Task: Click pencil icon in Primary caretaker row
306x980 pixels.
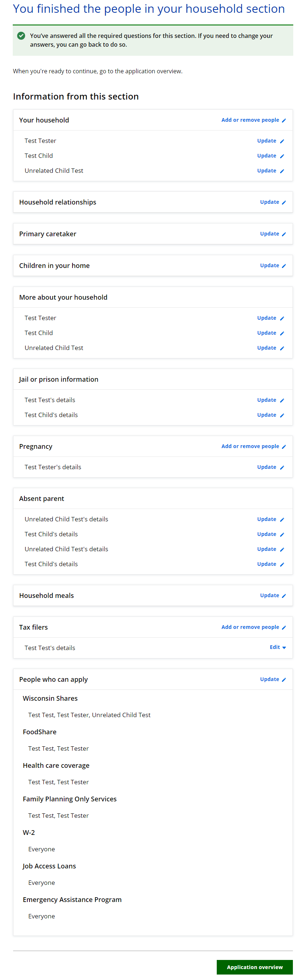Action: point(284,234)
